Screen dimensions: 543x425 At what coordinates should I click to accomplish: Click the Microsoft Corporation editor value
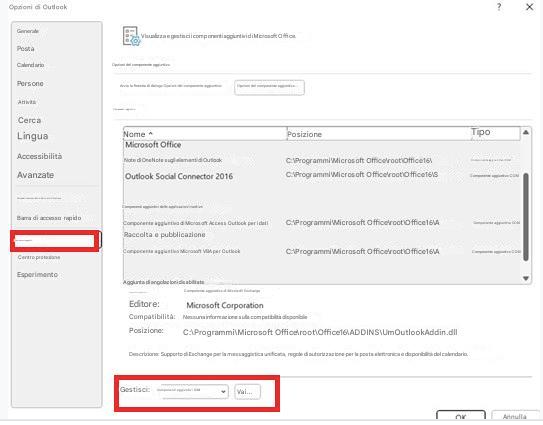225,305
